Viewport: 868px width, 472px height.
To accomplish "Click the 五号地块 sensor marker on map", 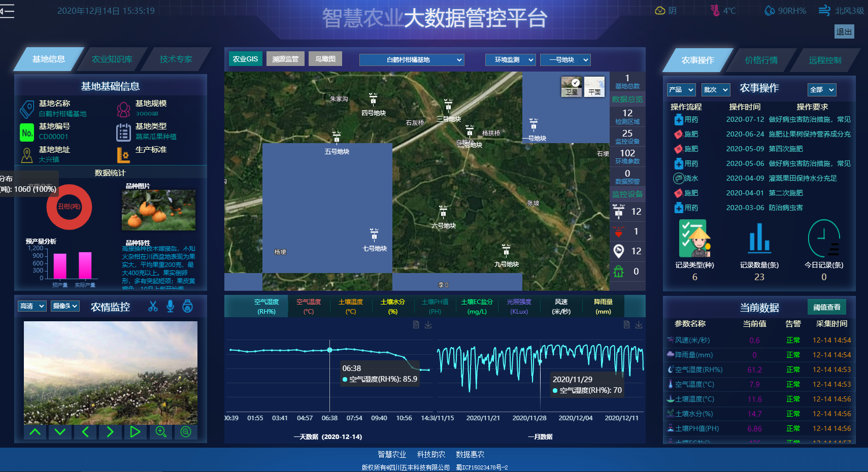I will point(337,137).
